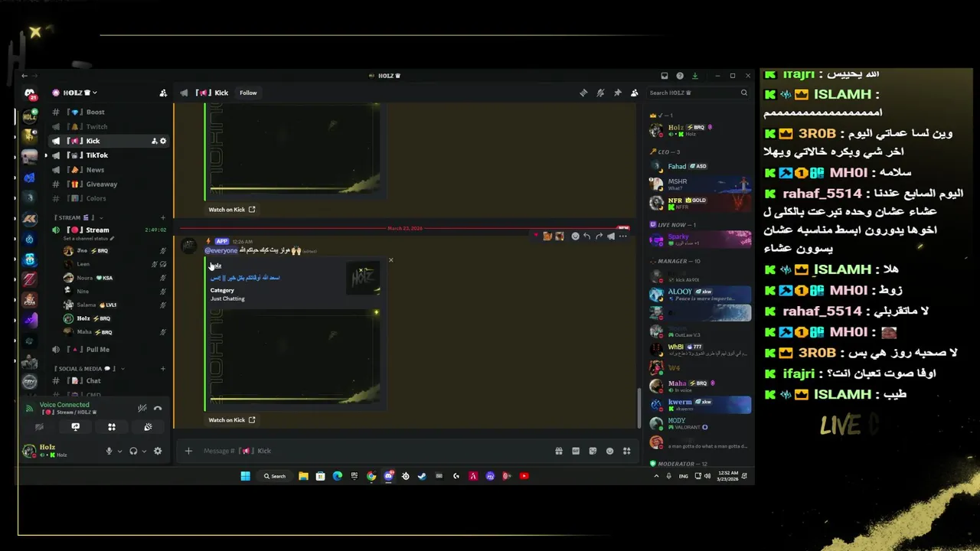Forward arrow on message hover toolbar
Image resolution: width=980 pixels, height=551 pixels.
click(599, 236)
